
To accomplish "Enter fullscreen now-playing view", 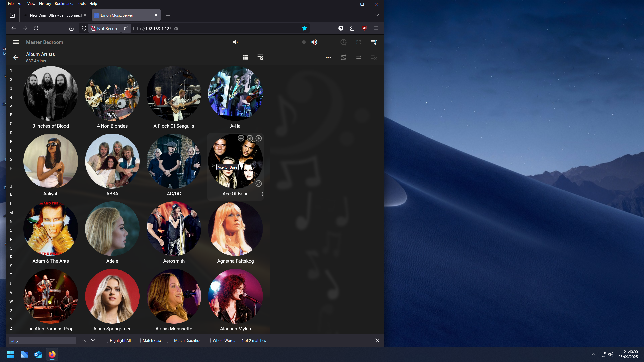I will pos(359,42).
